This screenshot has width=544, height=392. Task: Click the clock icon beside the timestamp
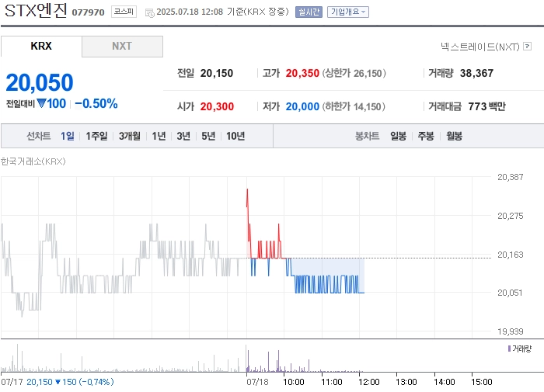pos(149,13)
